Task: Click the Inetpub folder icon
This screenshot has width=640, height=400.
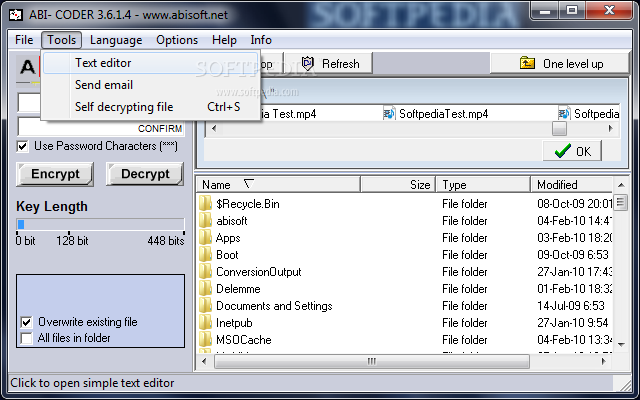Action: 205,323
